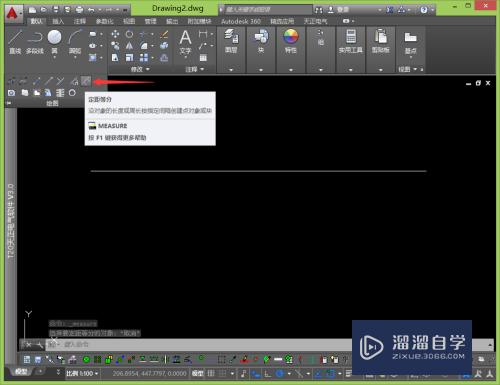Viewport: 500px width, 385px height.
Task: Expand the Arc (圆弧) dropdown arrow
Action: (x=75, y=58)
